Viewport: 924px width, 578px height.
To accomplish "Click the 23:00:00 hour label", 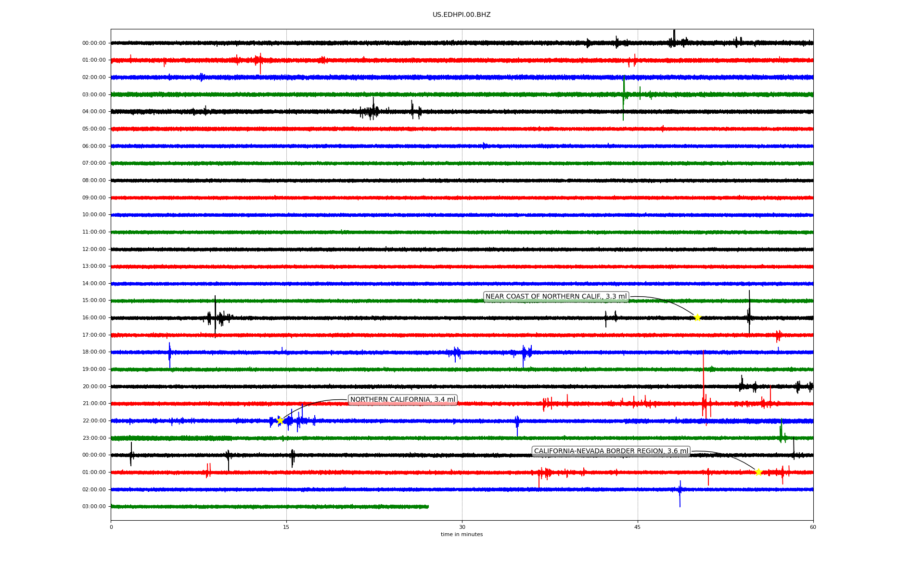I will [94, 438].
